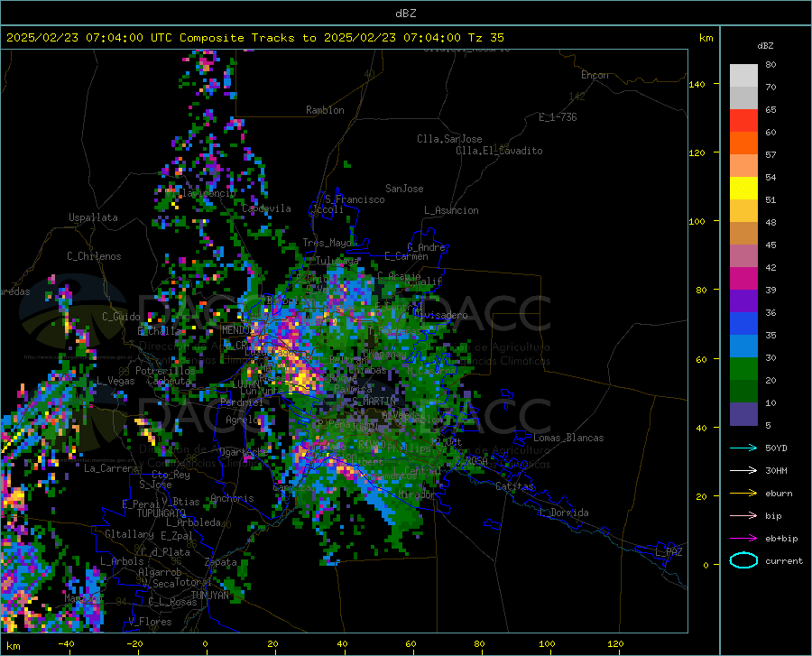This screenshot has height=656, width=812.
Task: Click the cyan 50YD track arrow in legend
Action: [743, 448]
